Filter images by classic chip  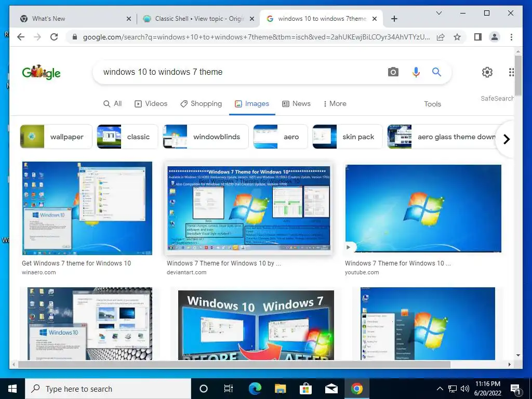click(127, 137)
